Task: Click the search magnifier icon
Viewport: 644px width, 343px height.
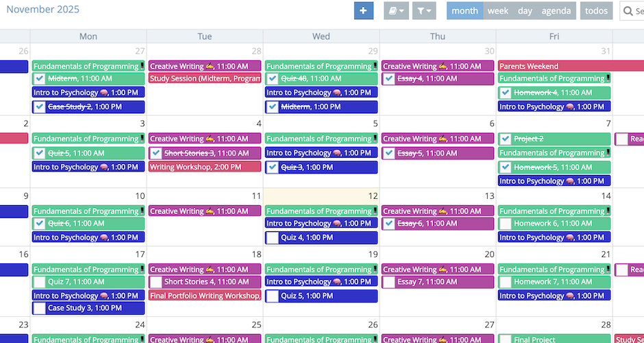Action: pos(629,11)
